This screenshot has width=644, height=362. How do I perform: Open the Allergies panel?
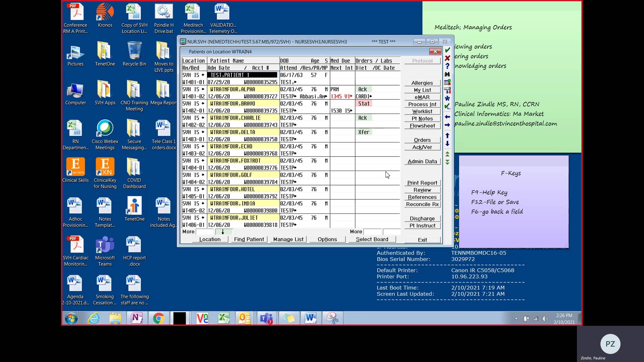[422, 83]
